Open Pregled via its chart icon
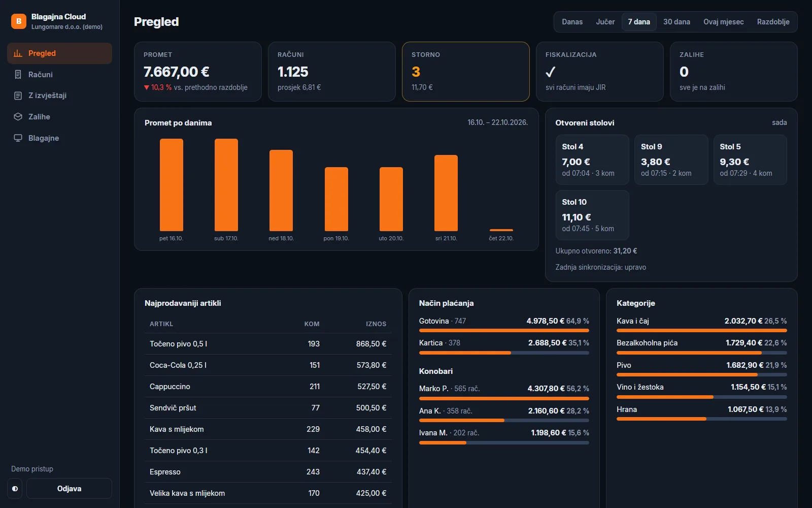The image size is (812, 508). coord(18,53)
